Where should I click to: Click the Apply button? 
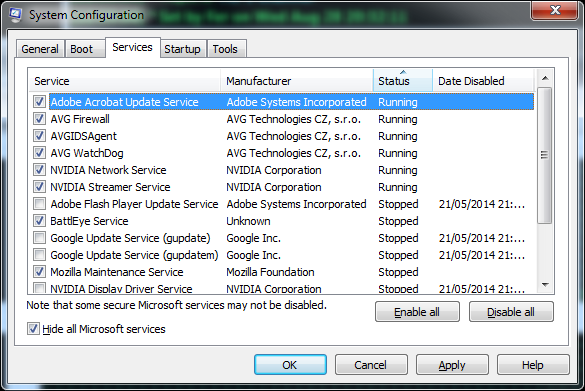pyautogui.click(x=452, y=365)
